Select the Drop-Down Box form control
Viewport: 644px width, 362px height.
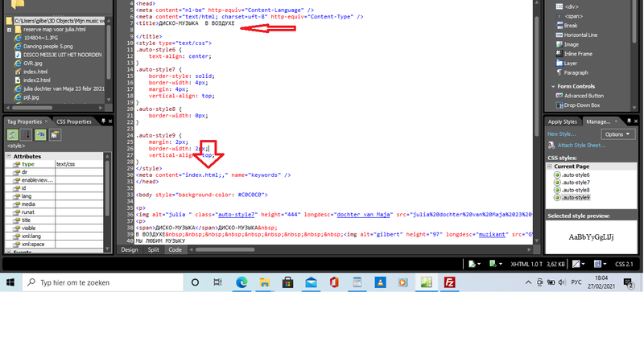(x=583, y=105)
